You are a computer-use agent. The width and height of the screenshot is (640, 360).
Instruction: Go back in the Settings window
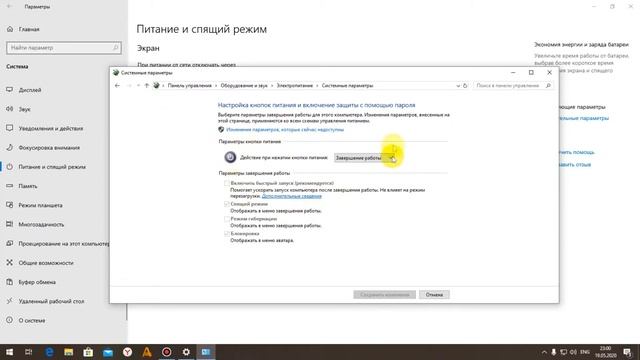coord(9,7)
